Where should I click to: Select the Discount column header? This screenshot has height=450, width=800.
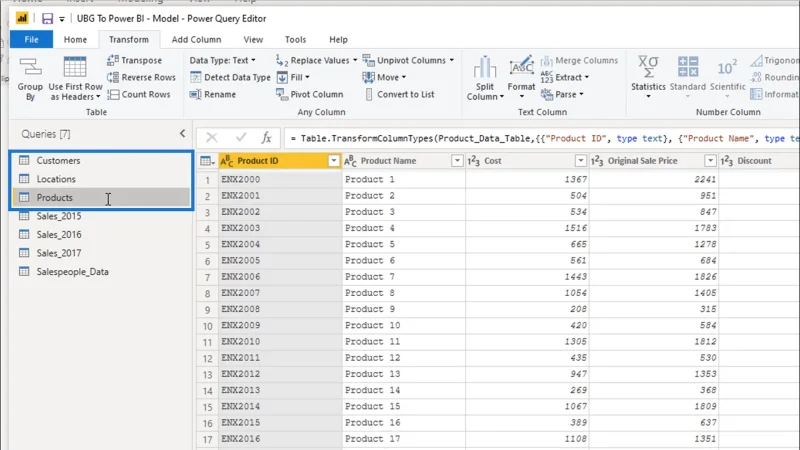pyautogui.click(x=759, y=161)
